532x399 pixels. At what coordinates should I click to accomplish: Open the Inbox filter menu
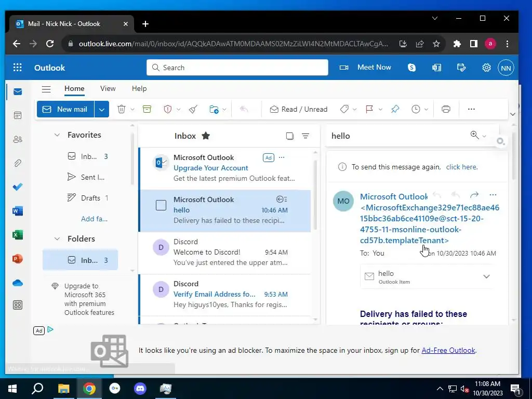click(305, 136)
